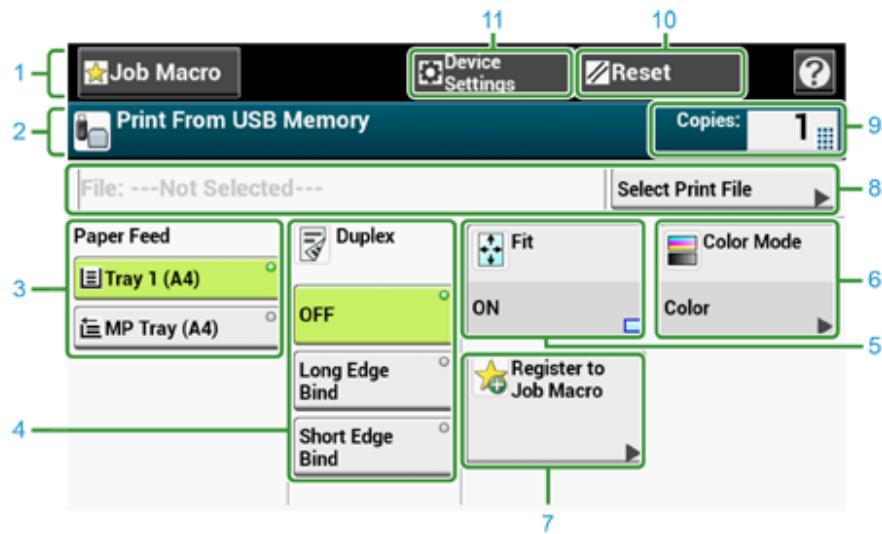Open the Copies numeric keypad icon
This screenshot has width=882, height=534.
[826, 139]
